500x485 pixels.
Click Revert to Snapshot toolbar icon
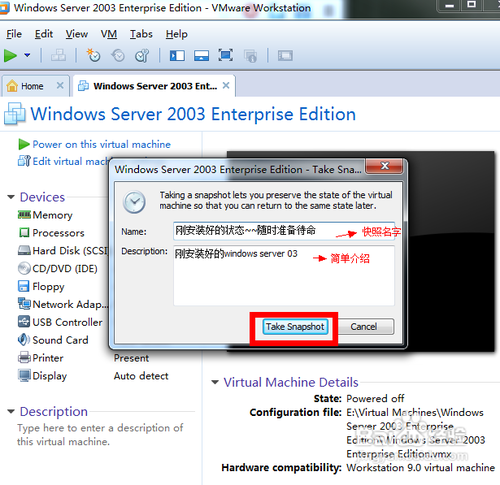[x=118, y=55]
